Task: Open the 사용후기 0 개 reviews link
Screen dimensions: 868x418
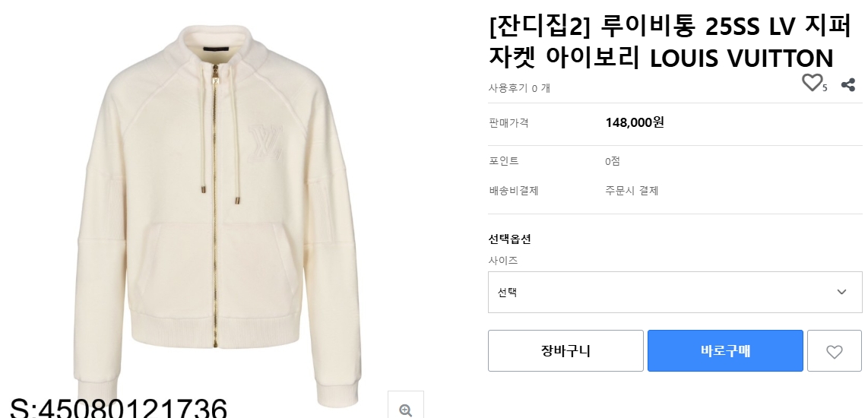Action: [519, 88]
